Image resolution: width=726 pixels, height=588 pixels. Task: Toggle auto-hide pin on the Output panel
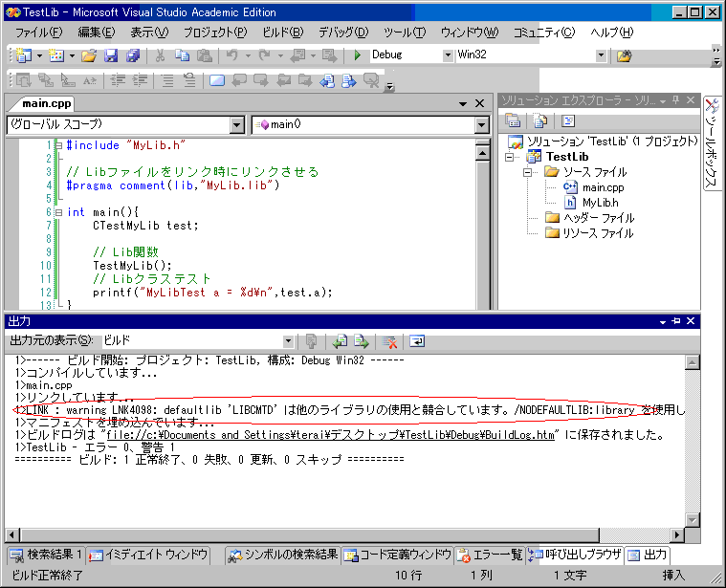[675, 321]
